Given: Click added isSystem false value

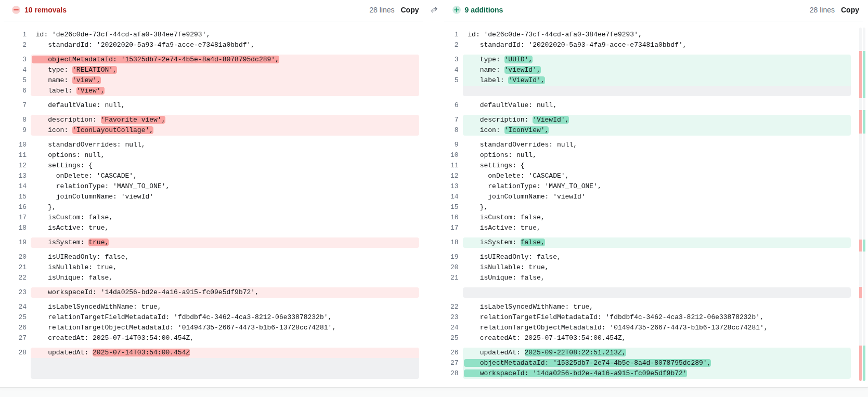Looking at the screenshot, I should (532, 242).
